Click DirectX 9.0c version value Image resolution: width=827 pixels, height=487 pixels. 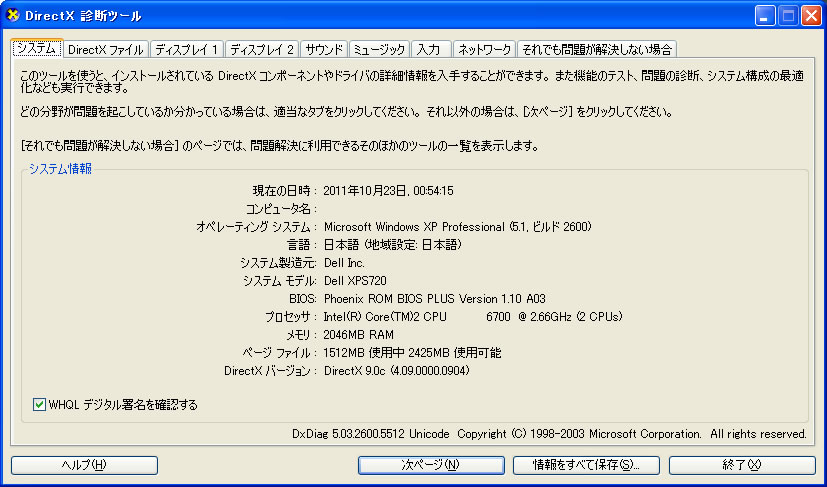tap(397, 370)
